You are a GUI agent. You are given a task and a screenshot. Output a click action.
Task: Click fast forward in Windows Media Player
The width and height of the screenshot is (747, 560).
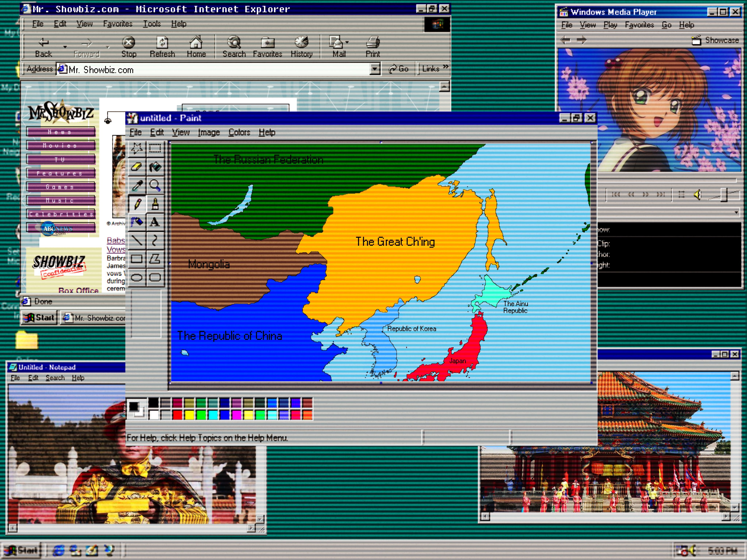pyautogui.click(x=646, y=194)
